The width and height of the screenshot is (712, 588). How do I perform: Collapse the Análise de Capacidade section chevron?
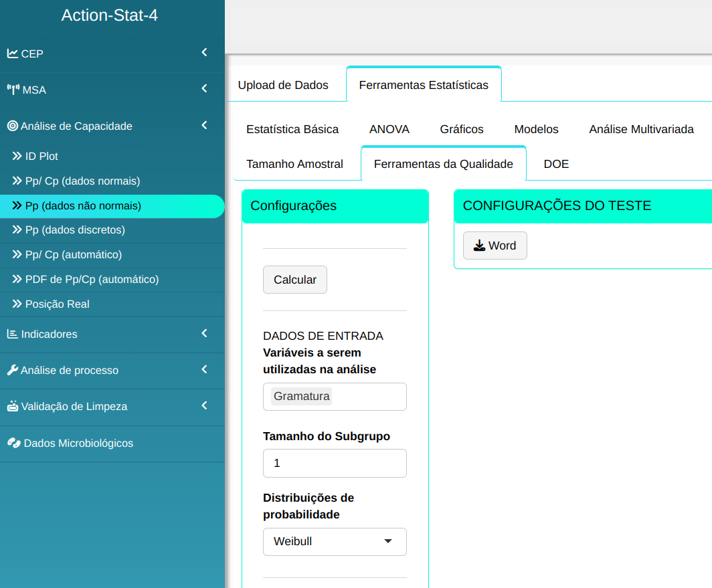204,125
